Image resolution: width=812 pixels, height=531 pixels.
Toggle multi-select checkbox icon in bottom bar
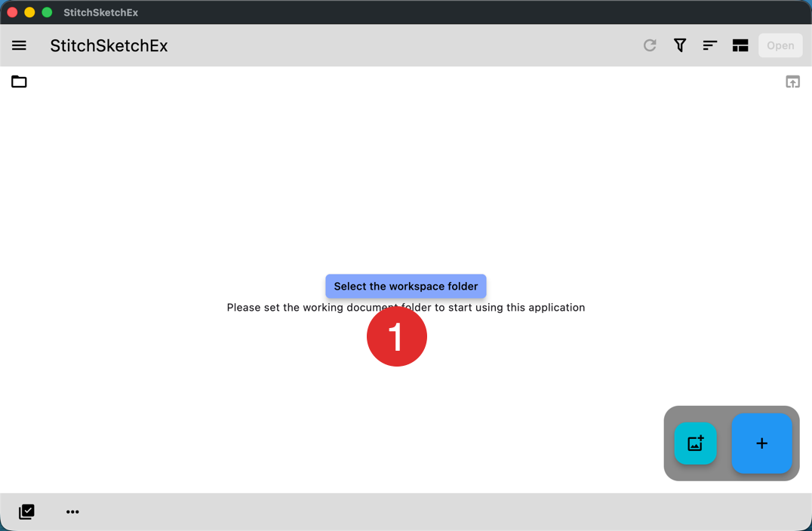(26, 512)
